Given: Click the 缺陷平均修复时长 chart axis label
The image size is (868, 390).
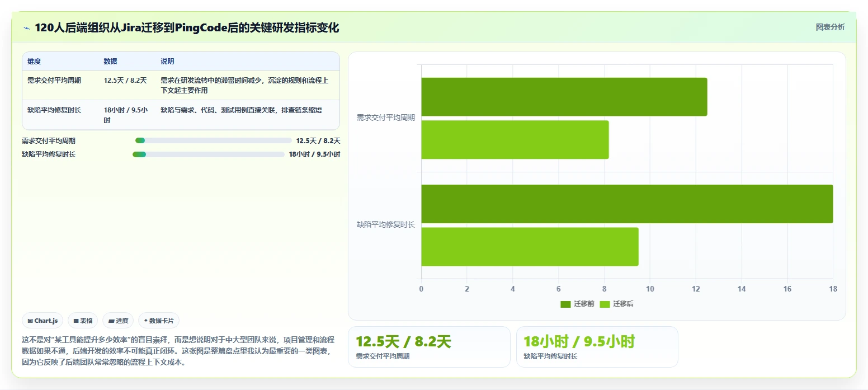Looking at the screenshot, I should pyautogui.click(x=386, y=224).
